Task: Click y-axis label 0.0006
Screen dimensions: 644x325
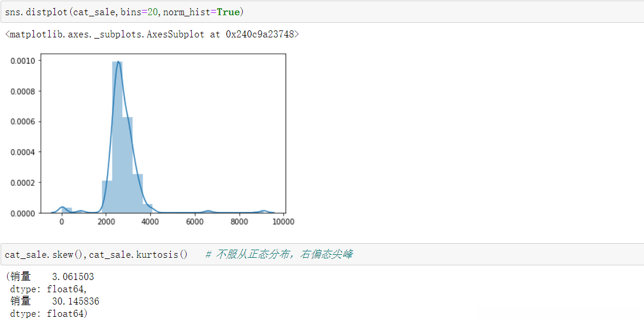Action: click(23, 122)
